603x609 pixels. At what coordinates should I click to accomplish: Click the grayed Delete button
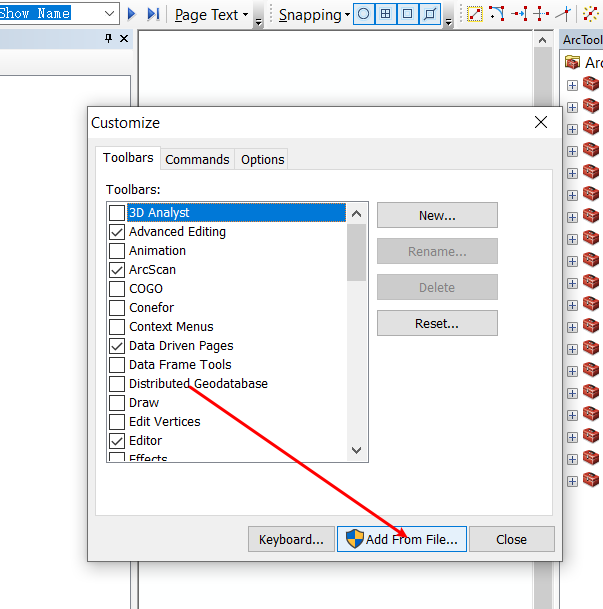click(x=437, y=287)
